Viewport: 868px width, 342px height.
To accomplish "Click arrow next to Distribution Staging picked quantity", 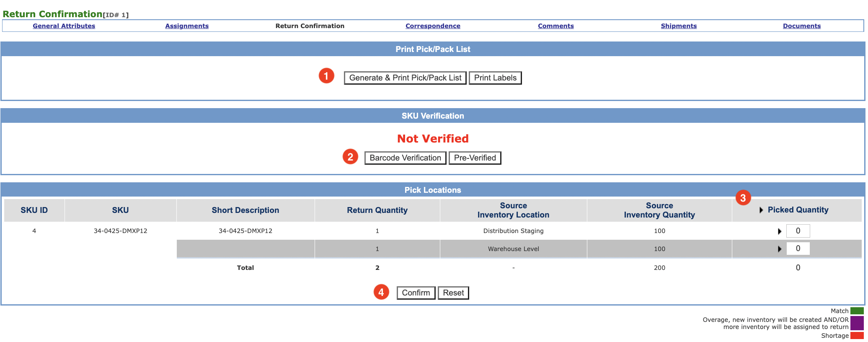I will click(780, 231).
